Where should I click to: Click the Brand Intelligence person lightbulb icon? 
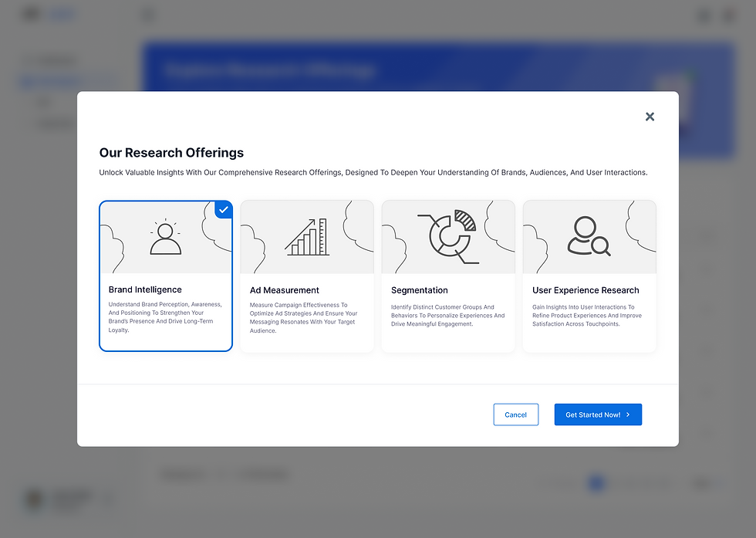point(165,236)
